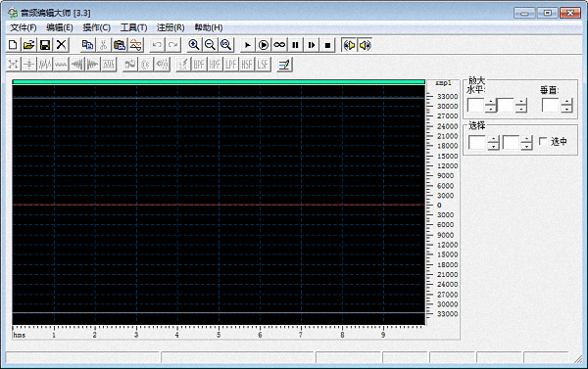Create a new audio file
Image resolution: width=588 pixels, height=369 pixels.
[x=13, y=45]
